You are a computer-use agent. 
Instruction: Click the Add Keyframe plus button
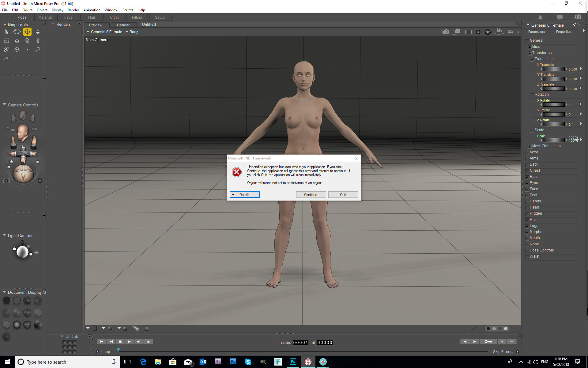pyautogui.click(x=502, y=342)
